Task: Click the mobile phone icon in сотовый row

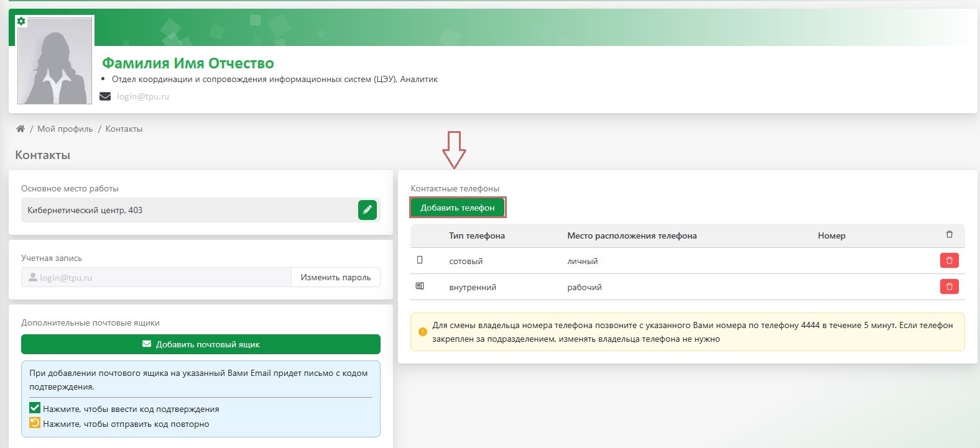Action: click(x=420, y=260)
